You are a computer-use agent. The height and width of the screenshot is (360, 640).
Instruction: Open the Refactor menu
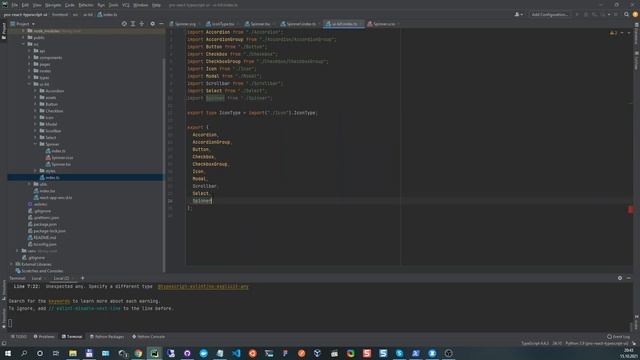[x=86, y=5]
